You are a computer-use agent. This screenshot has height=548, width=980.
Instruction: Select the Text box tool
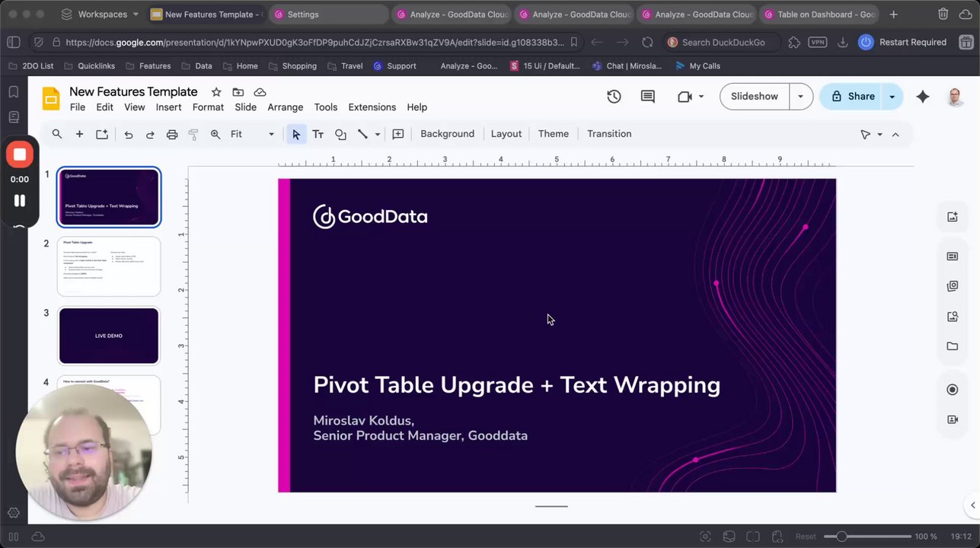318,134
